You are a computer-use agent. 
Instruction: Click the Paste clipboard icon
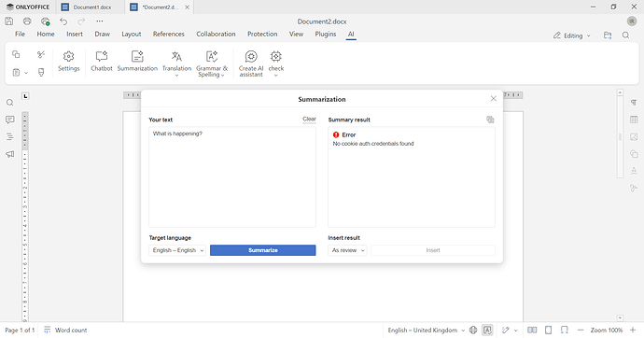[16, 72]
